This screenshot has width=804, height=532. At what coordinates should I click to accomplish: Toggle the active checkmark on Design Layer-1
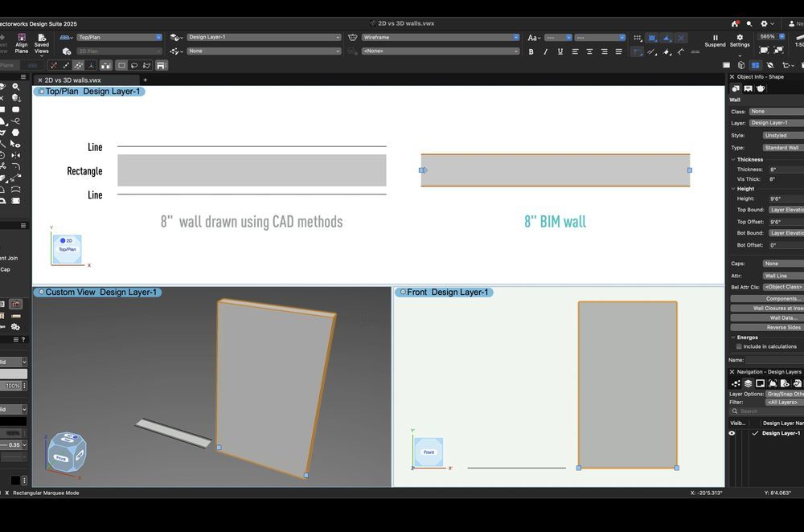click(x=754, y=433)
